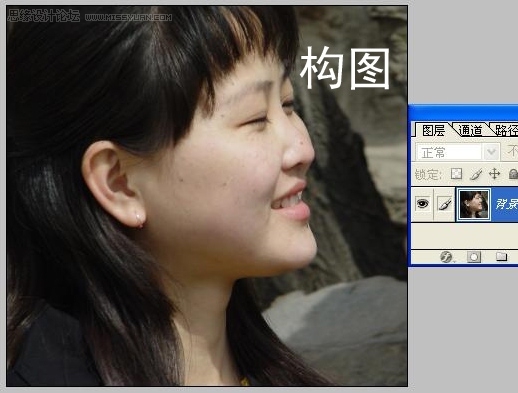Open the 路径 (Paths) tab
The height and width of the screenshot is (393, 518).
[506, 130]
